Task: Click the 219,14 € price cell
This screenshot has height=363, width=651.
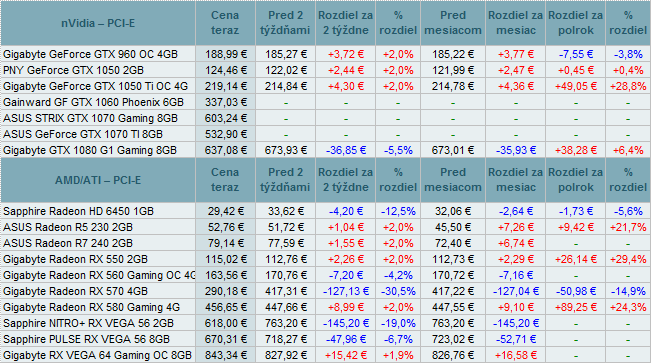Action: [x=225, y=86]
